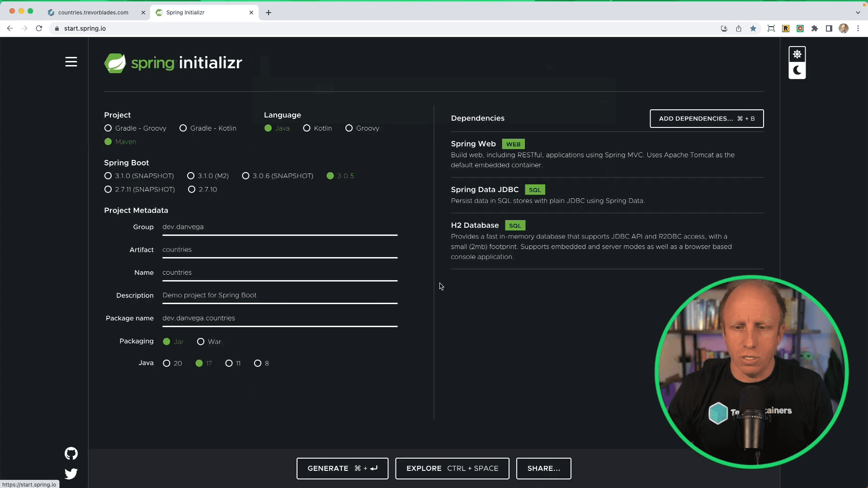
Task: Click the SHARE button
Action: pyautogui.click(x=543, y=469)
